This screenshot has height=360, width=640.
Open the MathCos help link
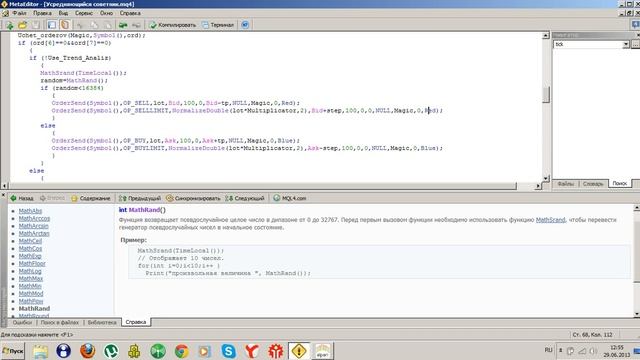tap(30, 249)
